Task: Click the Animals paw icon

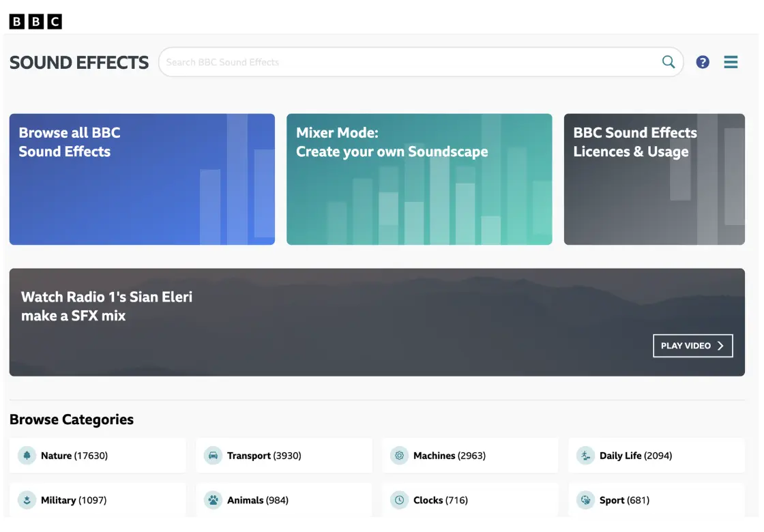Action: click(x=213, y=500)
